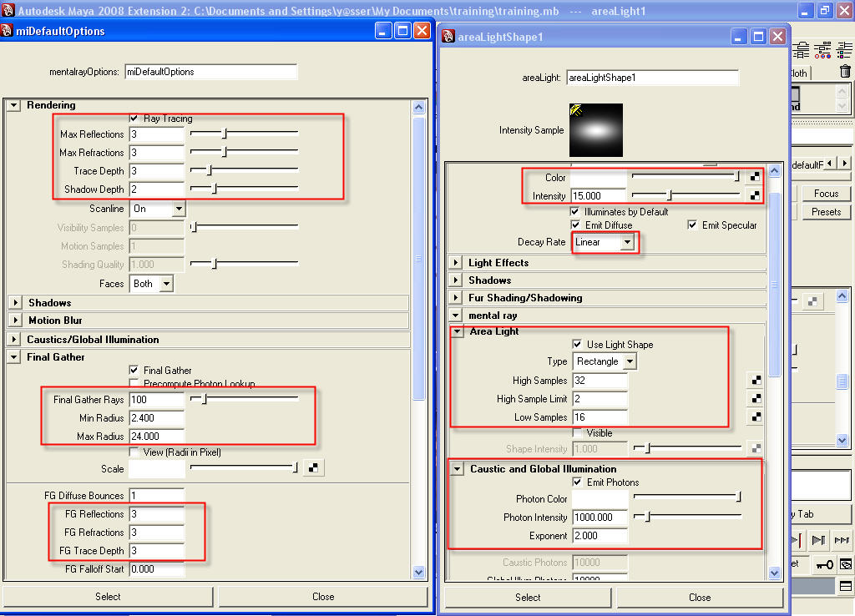The image size is (855, 616).
Task: Click Select button in miDefaultOptions window
Action: pos(108,596)
